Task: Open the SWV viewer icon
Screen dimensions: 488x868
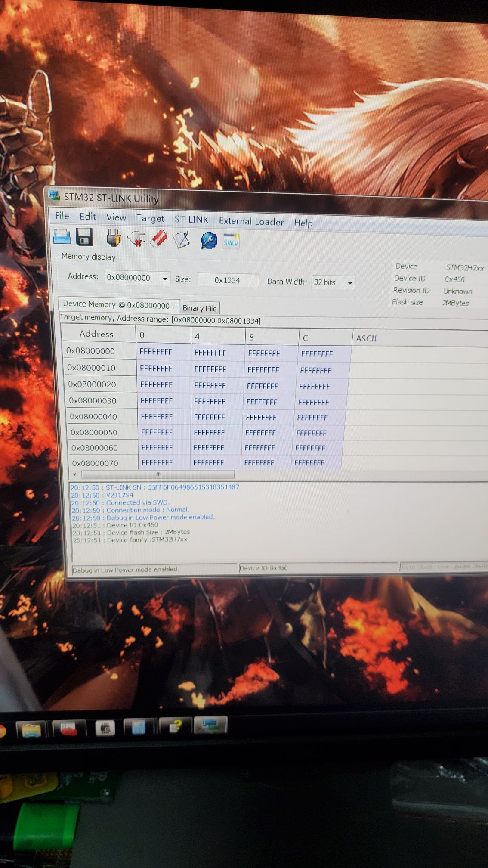Action: (x=231, y=242)
